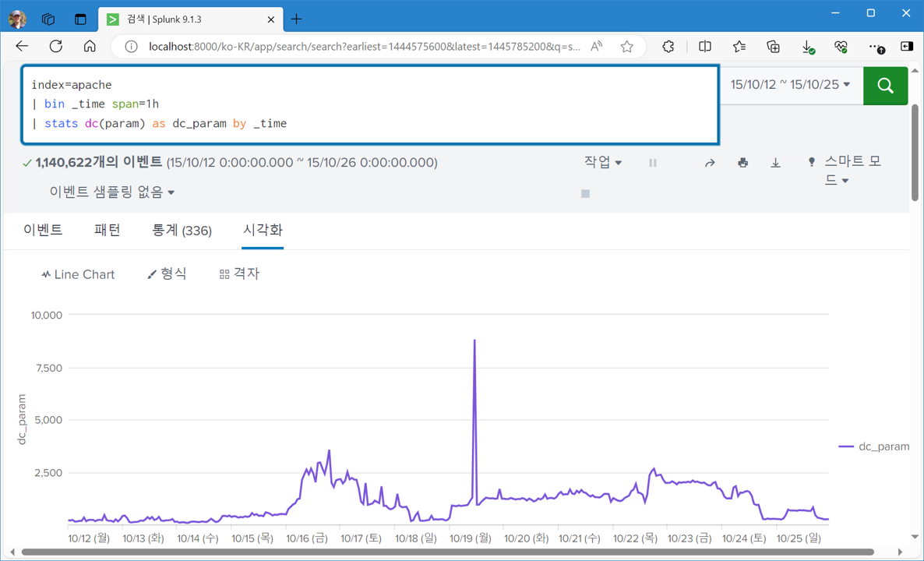Toggle dc_param series in chart legend
Screen dimensions: 924x561
click(x=874, y=446)
